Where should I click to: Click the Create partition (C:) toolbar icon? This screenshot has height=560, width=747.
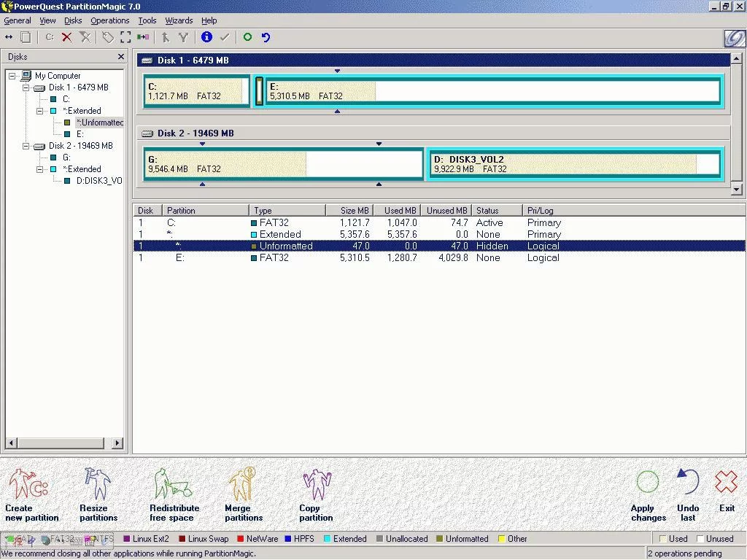[50, 37]
